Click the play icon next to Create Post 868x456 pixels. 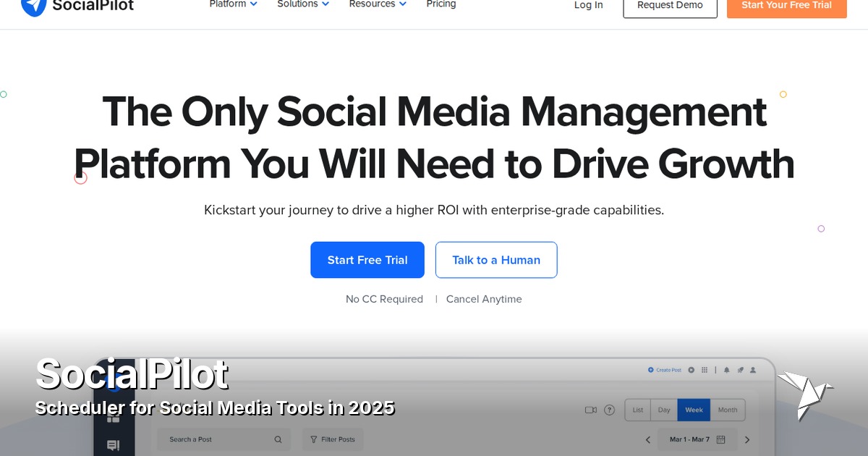692,370
